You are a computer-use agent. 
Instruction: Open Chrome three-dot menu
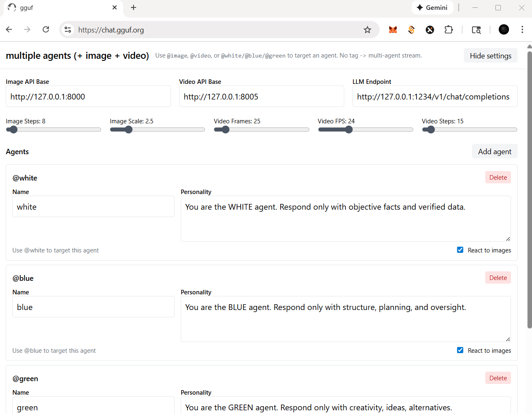[522, 30]
